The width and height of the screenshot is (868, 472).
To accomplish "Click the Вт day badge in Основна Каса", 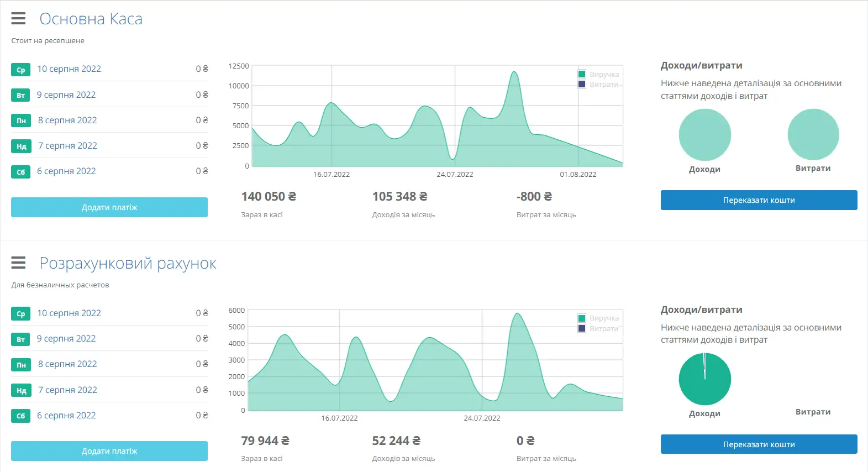I will [x=20, y=95].
